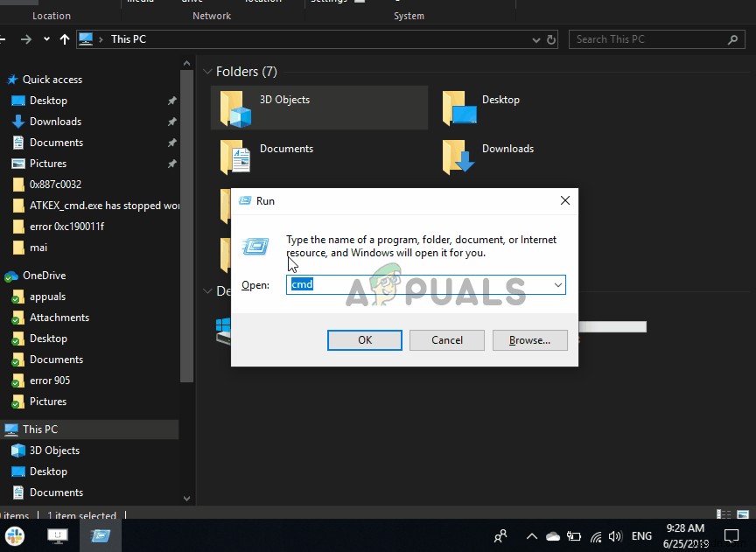The width and height of the screenshot is (756, 552).
Task: Navigate up one level with the up arrow
Action: [x=64, y=38]
